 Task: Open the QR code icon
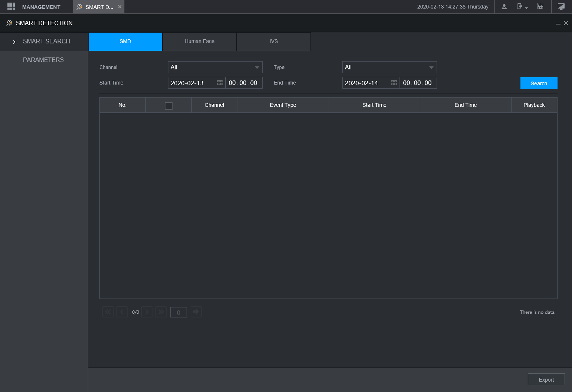(540, 6)
